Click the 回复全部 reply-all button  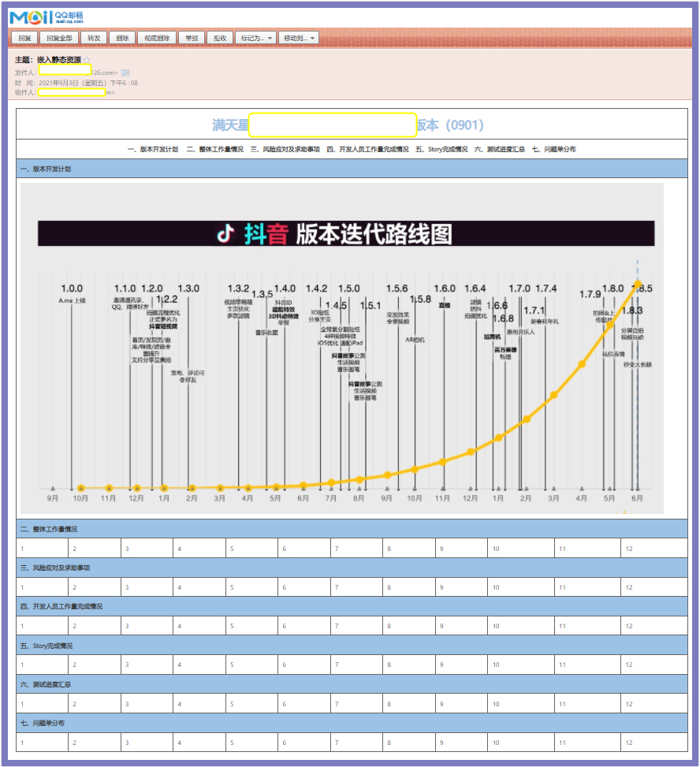(x=59, y=38)
